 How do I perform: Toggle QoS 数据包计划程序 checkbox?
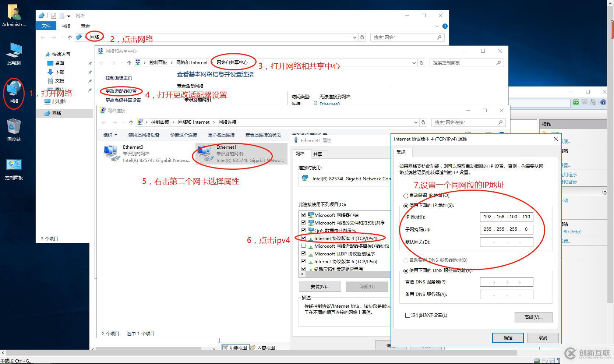point(303,230)
